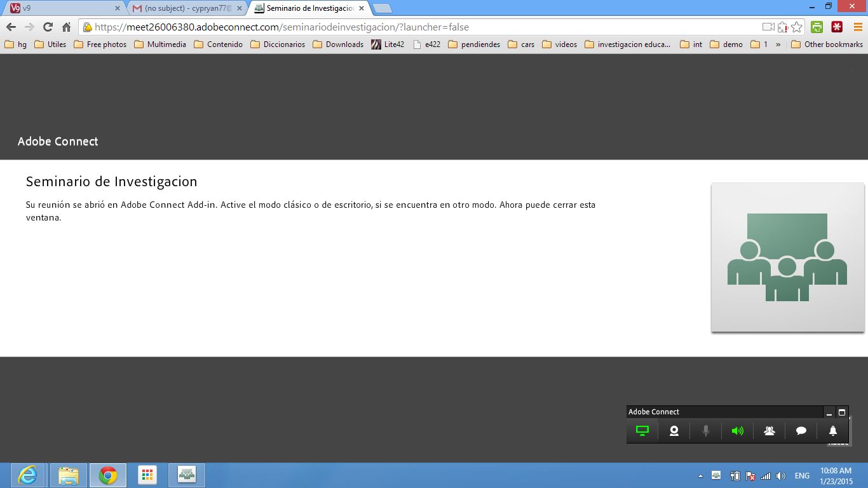
Task: Open the videos bookmarks folder
Action: point(559,44)
